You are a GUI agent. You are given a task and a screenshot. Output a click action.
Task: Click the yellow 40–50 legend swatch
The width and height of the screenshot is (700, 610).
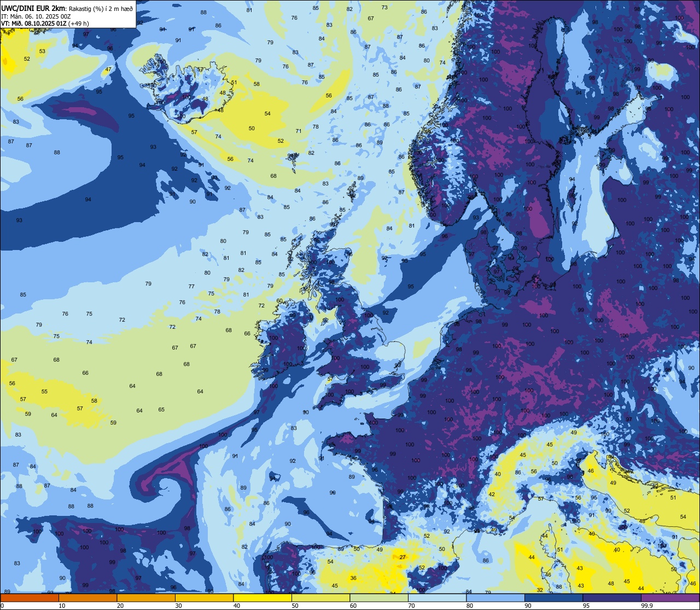pyautogui.click(x=262, y=598)
